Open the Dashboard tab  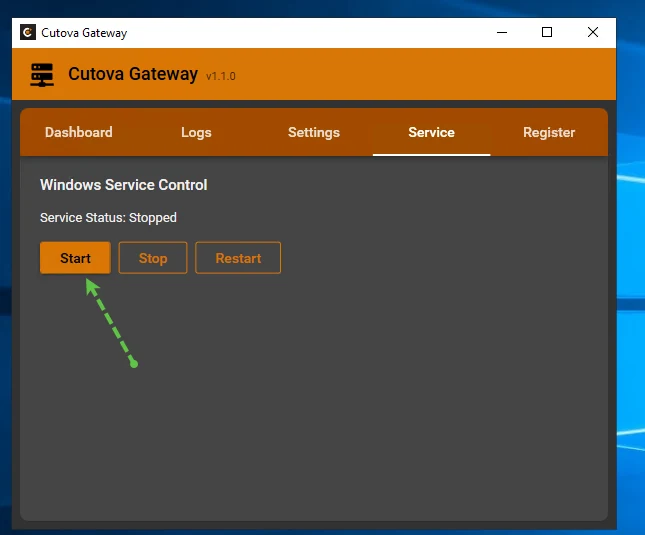click(x=79, y=132)
